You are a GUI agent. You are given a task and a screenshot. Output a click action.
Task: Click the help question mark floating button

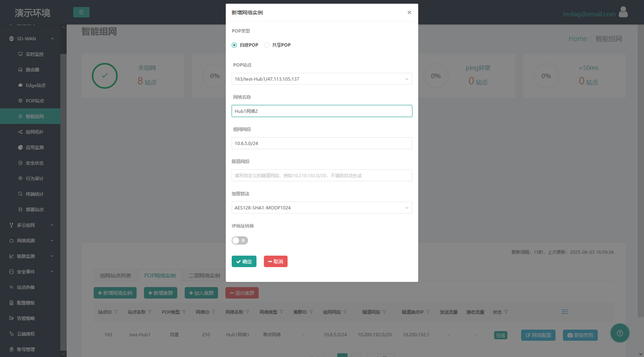620,333
